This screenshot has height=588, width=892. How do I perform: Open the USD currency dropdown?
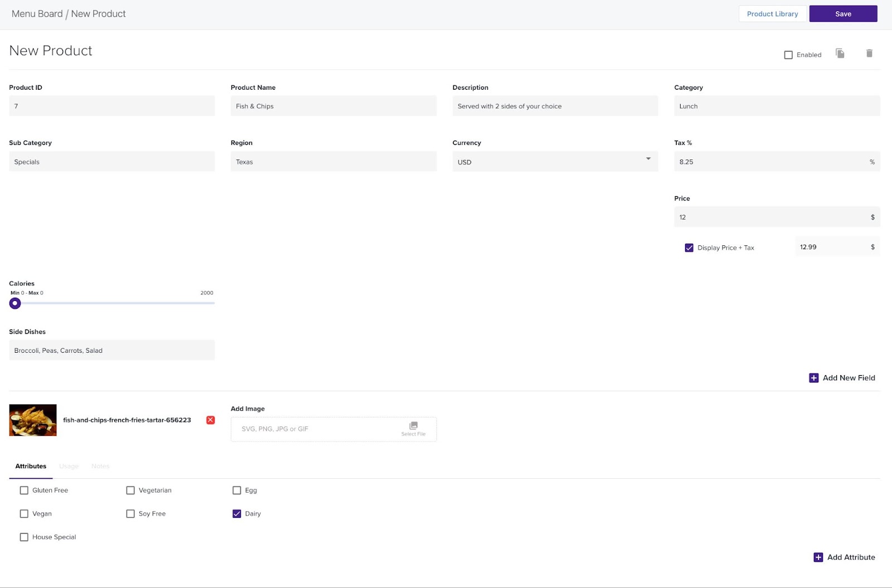pos(648,161)
